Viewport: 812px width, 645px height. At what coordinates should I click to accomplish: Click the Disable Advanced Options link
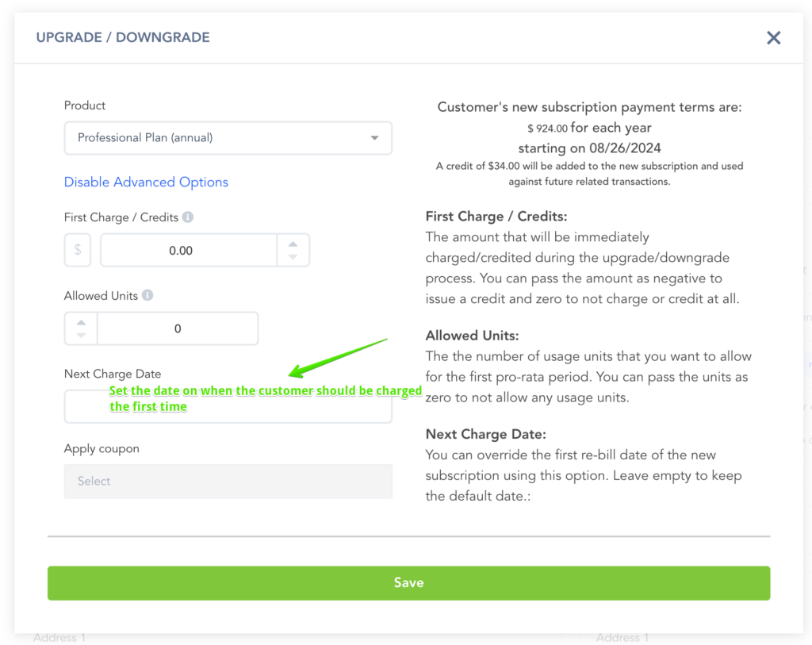(146, 182)
